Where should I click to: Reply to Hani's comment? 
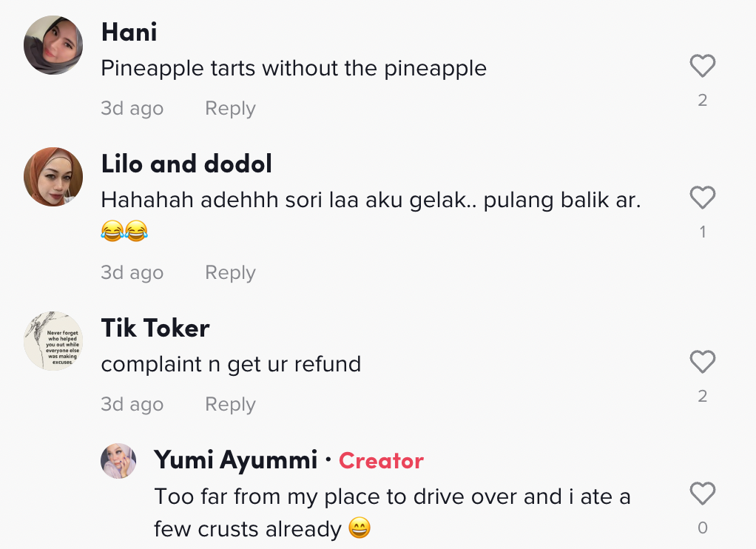(230, 109)
